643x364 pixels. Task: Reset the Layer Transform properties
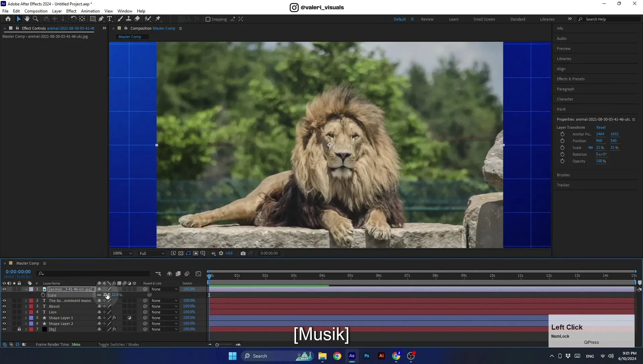pyautogui.click(x=601, y=127)
